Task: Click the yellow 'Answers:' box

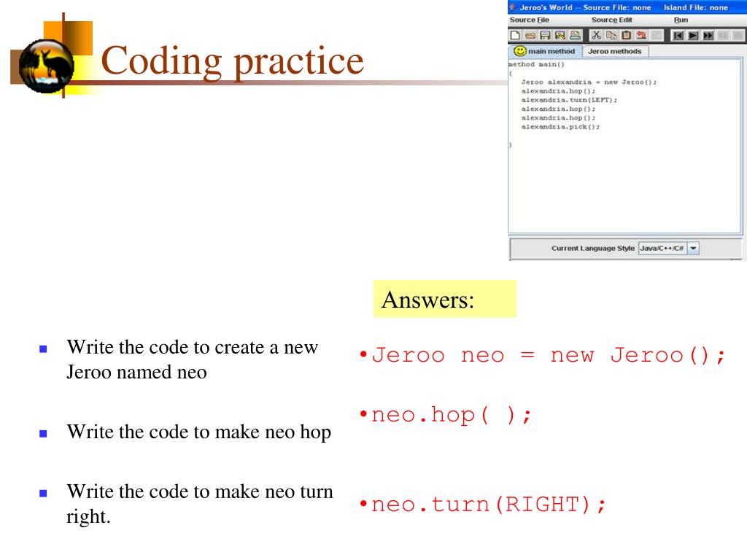Action: pos(444,299)
